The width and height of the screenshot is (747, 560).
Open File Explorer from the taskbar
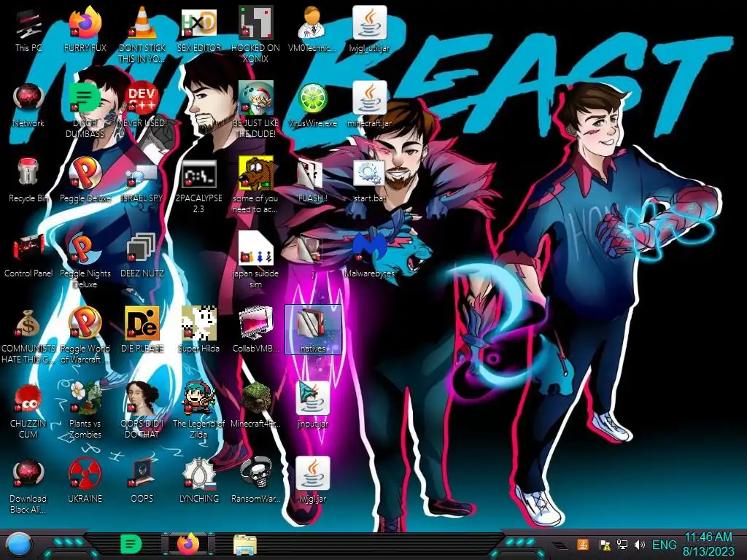click(x=245, y=544)
